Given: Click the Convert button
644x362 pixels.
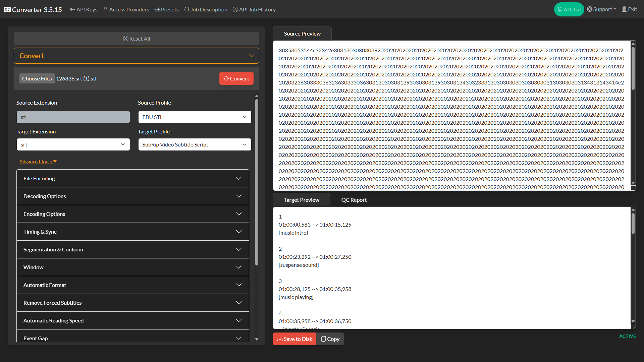Looking at the screenshot, I should click(236, 78).
